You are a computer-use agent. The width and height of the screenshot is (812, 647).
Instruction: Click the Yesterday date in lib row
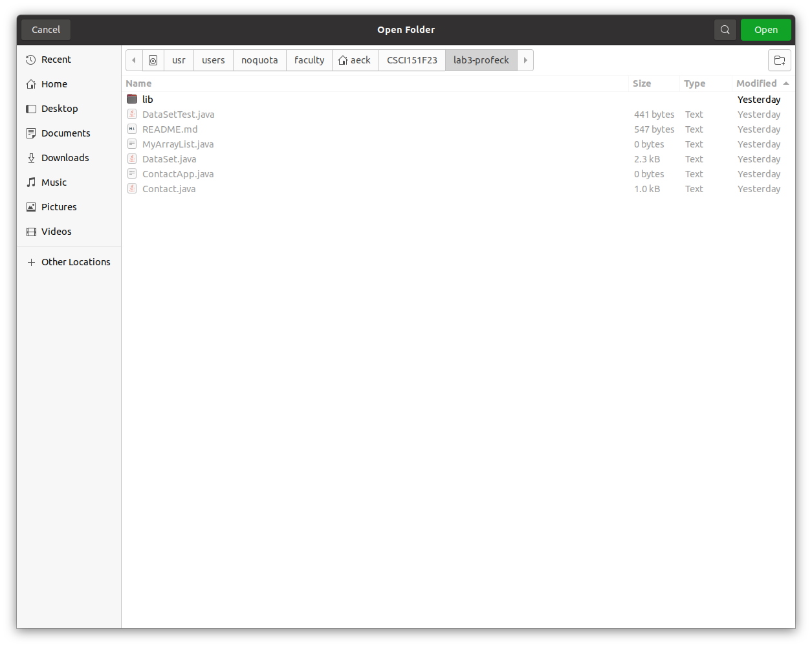point(759,100)
